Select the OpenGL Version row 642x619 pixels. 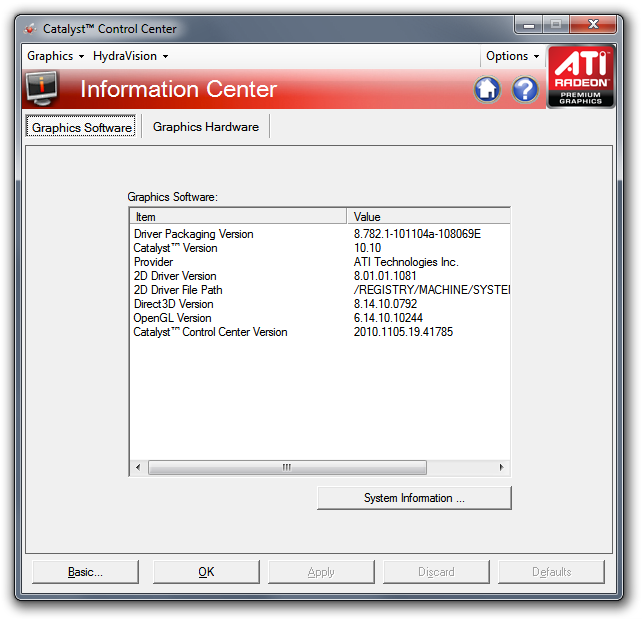tap(320, 318)
